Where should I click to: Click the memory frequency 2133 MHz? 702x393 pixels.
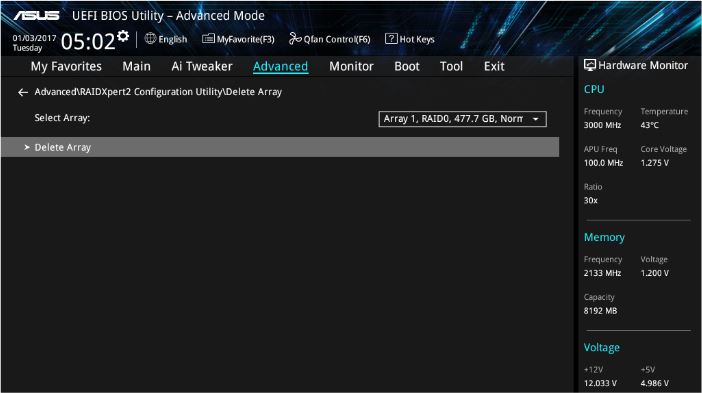pos(603,273)
